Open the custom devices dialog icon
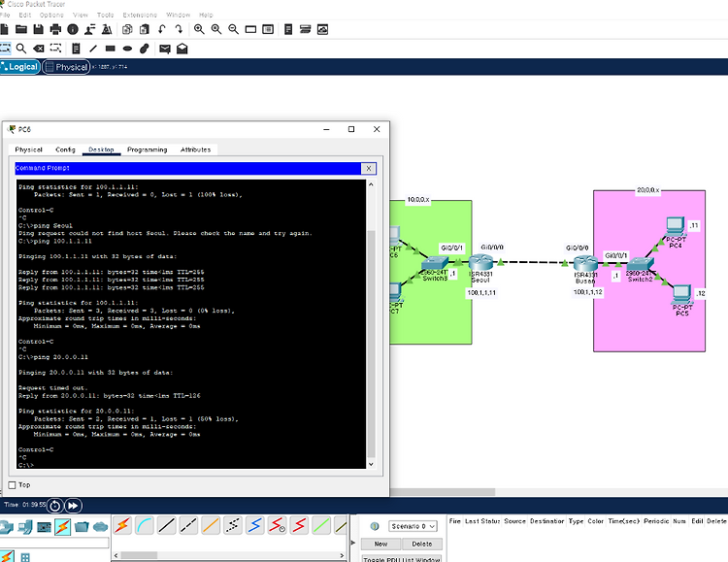 268,29
